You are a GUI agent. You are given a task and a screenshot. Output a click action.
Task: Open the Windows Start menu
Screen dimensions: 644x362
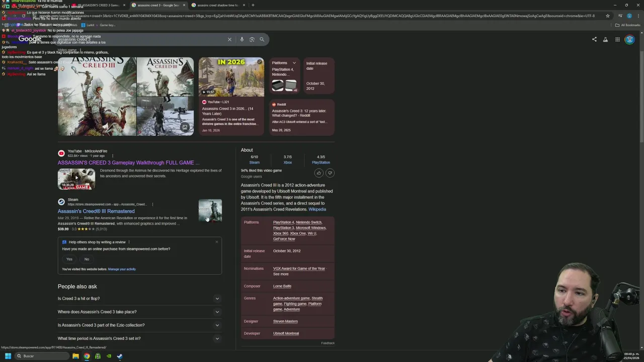pyautogui.click(x=8, y=356)
